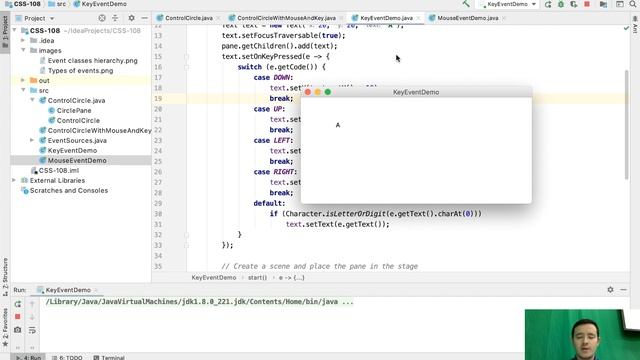
Task: Click KeyEventDemo in editor breadcrumb bar
Action: click(213, 278)
